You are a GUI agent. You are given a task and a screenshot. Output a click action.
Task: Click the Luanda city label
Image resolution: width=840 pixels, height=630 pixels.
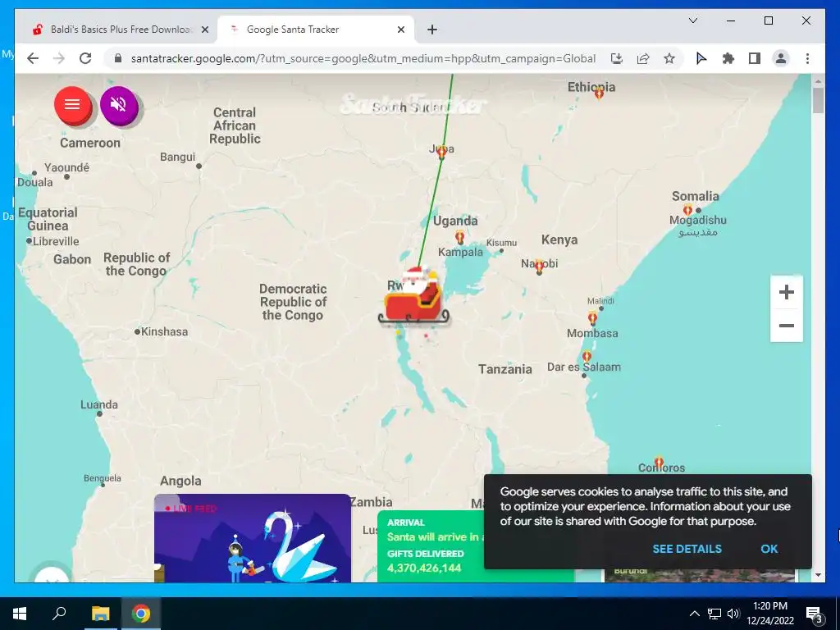tap(99, 405)
